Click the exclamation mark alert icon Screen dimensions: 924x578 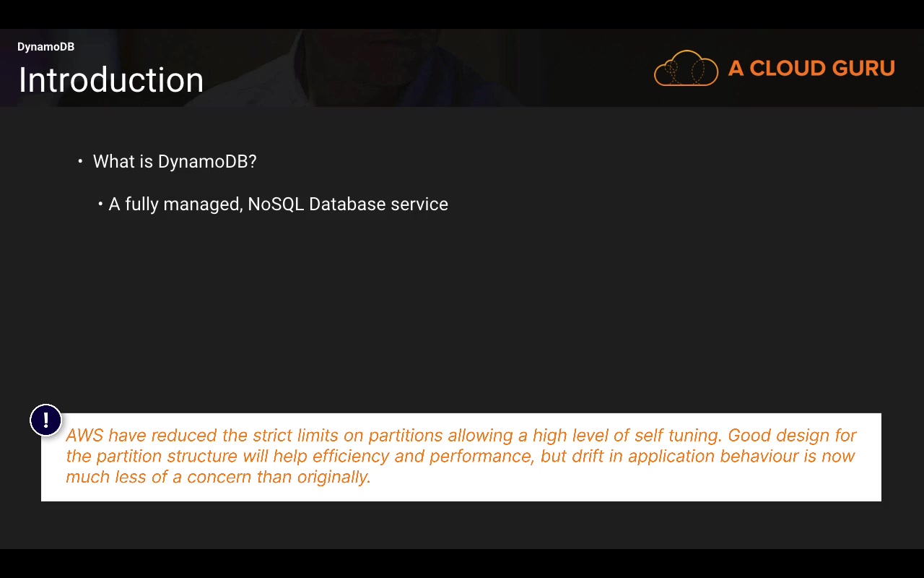point(45,420)
